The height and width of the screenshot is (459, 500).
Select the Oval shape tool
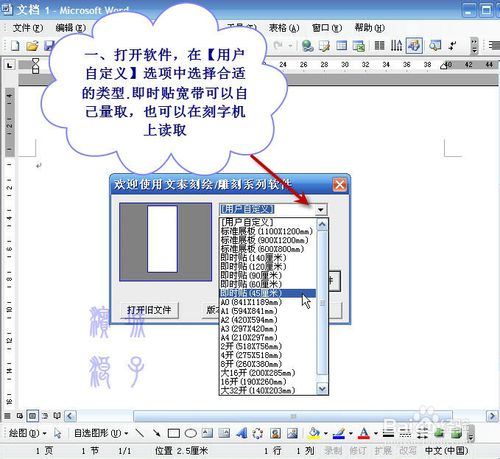click(191, 433)
